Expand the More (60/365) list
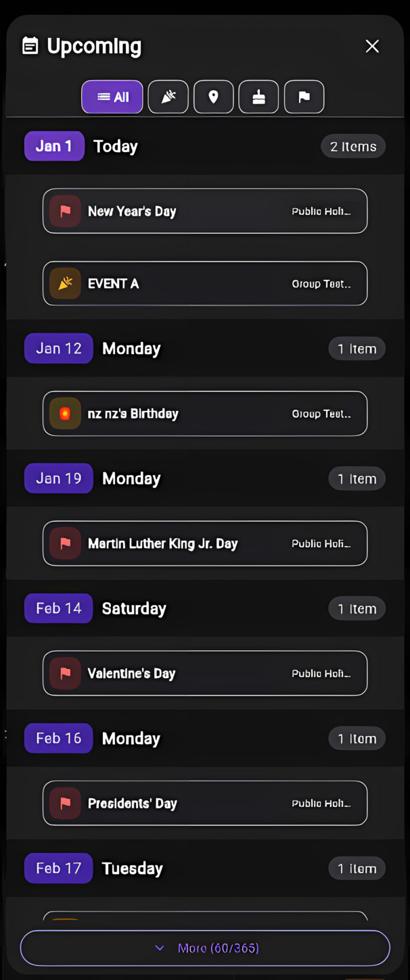Screen dimensions: 410x980 point(205,948)
